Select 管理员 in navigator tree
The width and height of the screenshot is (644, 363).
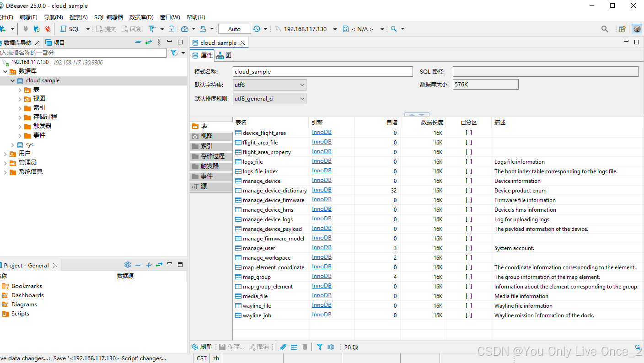(27, 162)
